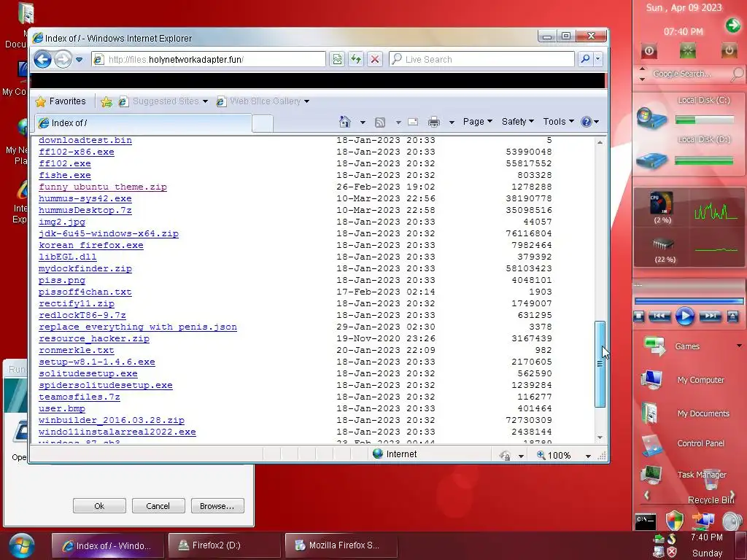This screenshot has height=560, width=747.
Task: Click the Print icon in command bar
Action: 433,122
